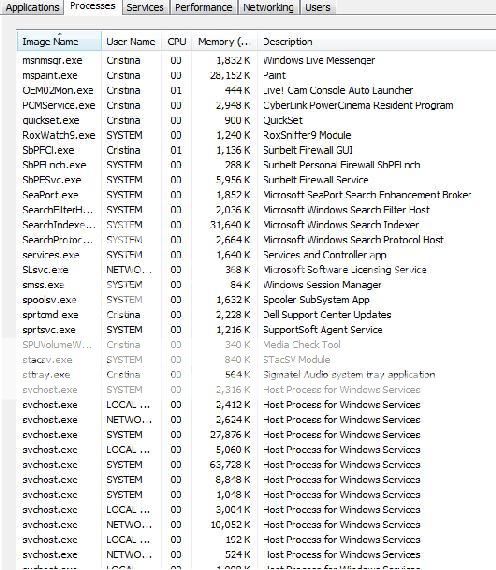This screenshot has width=496, height=570.
Task: Select the sttray.exe process
Action: [256, 374]
